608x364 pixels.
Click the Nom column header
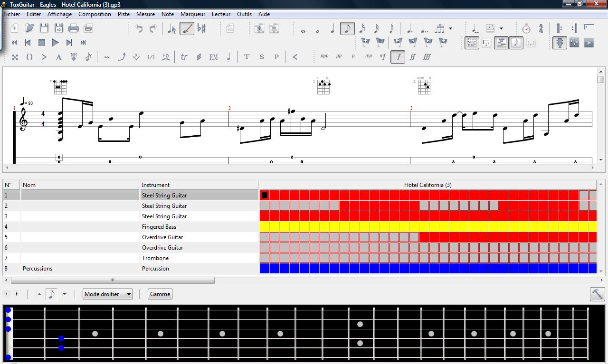(x=79, y=185)
